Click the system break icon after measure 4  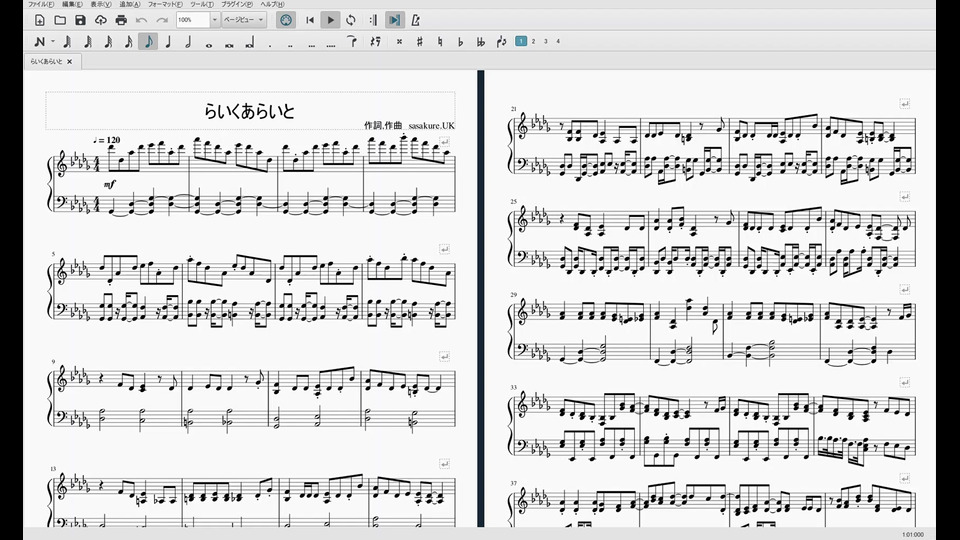444,142
